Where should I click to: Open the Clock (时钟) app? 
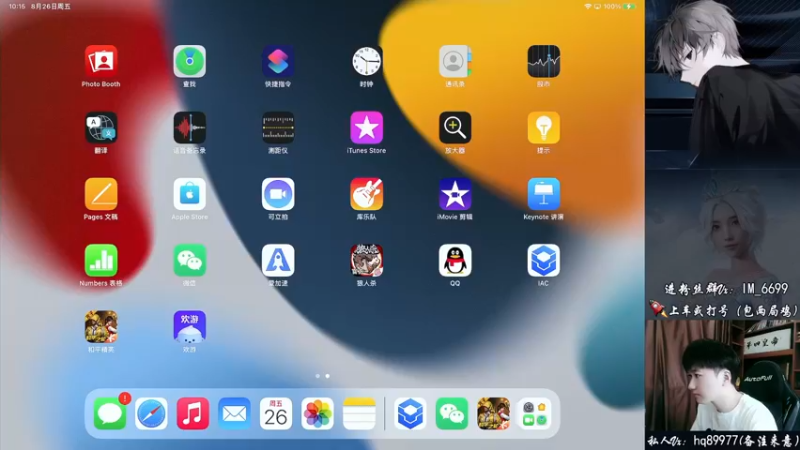click(x=366, y=61)
